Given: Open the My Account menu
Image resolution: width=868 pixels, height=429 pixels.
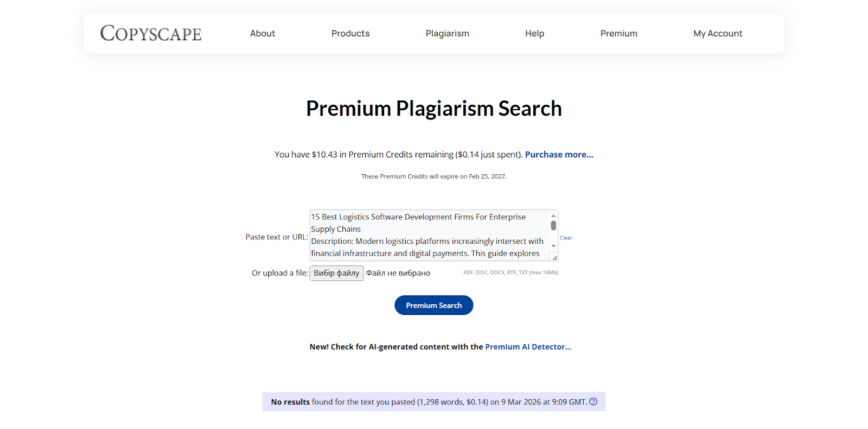Looking at the screenshot, I should [x=718, y=34].
